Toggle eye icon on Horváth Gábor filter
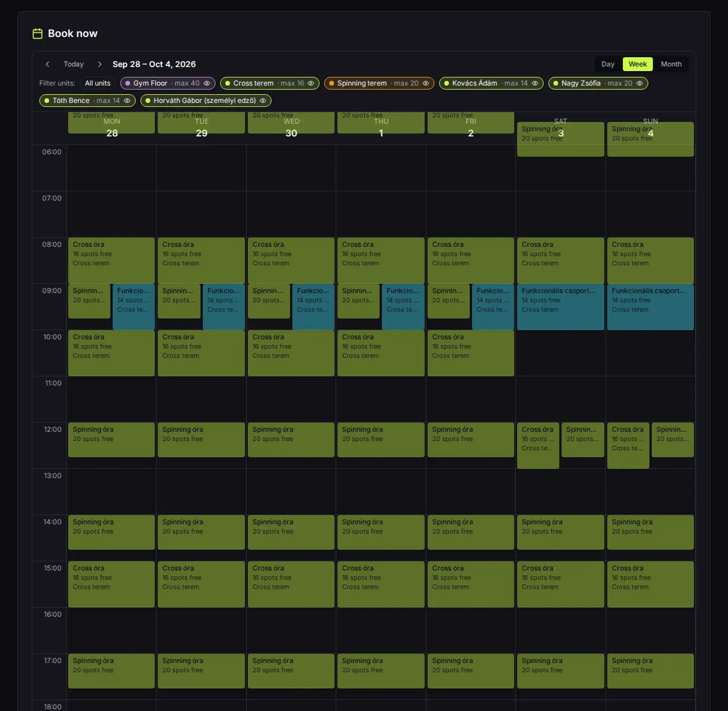Image resolution: width=728 pixels, height=711 pixels. [263, 101]
